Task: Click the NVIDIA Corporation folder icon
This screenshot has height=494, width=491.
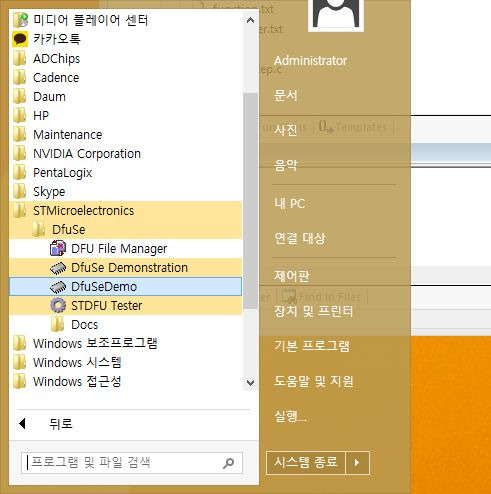Action: coord(20,153)
